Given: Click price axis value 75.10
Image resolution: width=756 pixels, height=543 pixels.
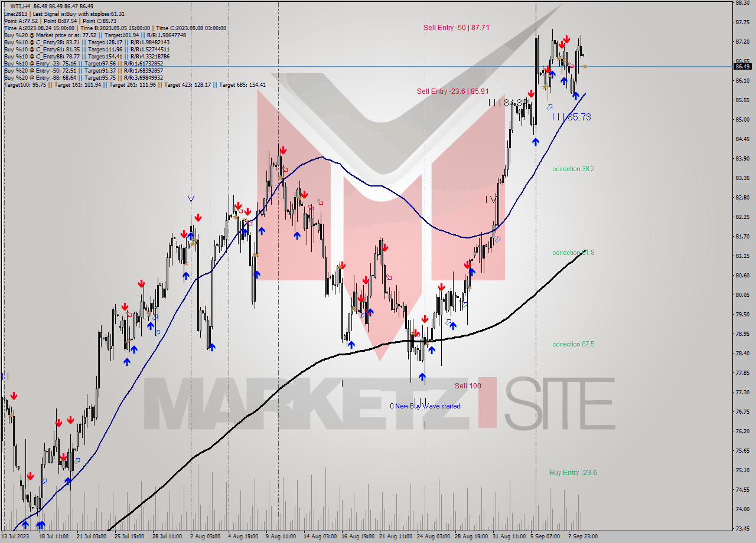Looking at the screenshot, I should coord(742,470).
